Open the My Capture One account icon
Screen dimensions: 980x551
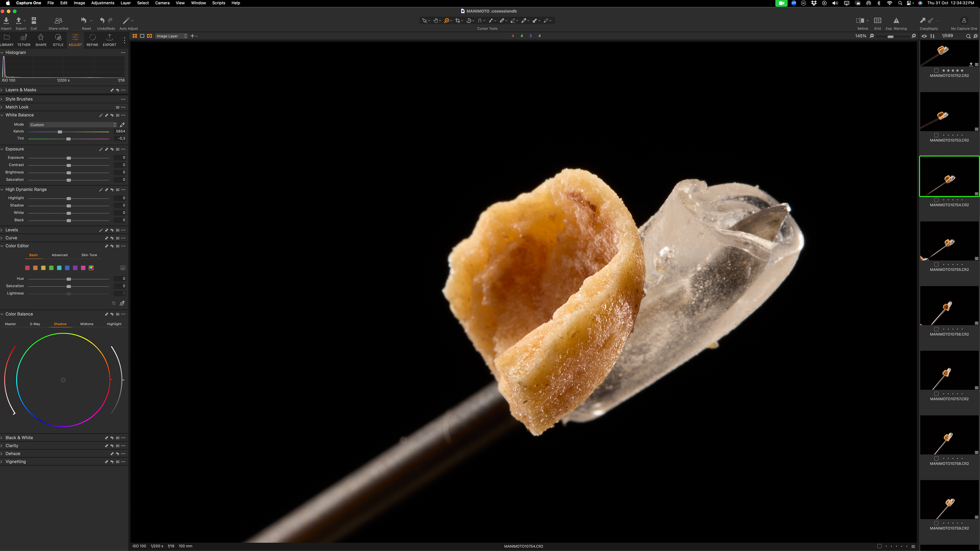tap(964, 20)
